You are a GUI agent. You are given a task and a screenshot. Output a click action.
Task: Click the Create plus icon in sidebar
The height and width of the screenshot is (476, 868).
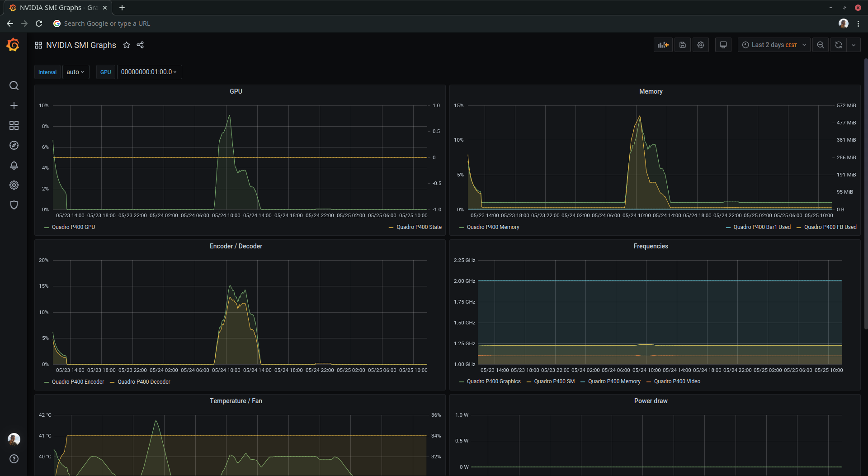tap(14, 105)
